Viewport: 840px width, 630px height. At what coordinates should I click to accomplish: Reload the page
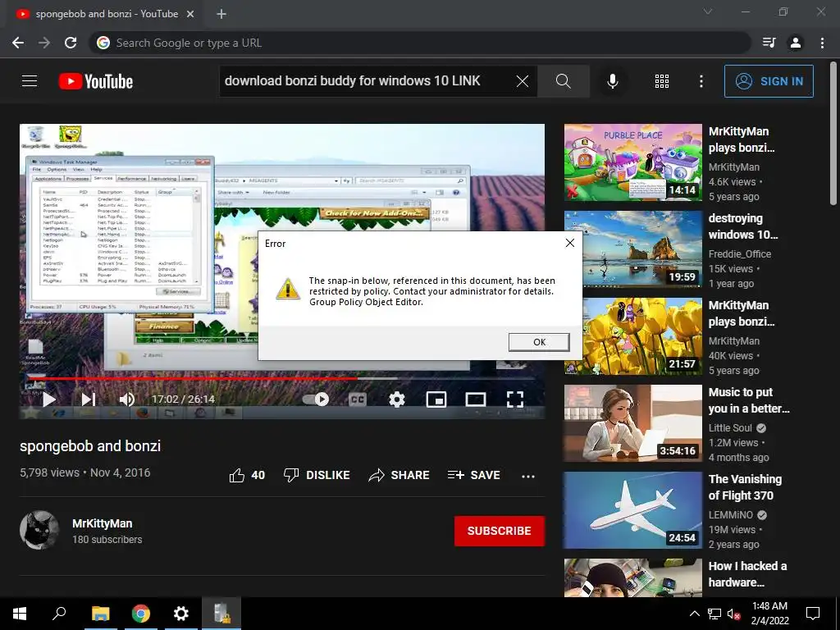pyautogui.click(x=71, y=43)
